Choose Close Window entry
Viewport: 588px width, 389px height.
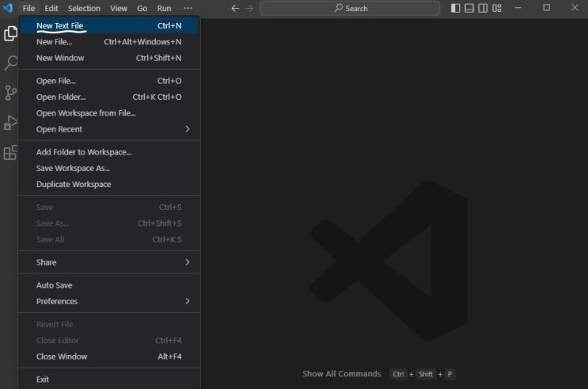pos(109,357)
